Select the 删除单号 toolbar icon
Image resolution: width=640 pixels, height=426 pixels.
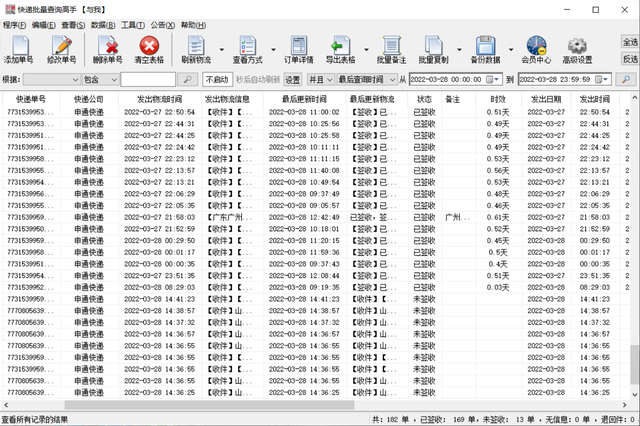(x=108, y=49)
